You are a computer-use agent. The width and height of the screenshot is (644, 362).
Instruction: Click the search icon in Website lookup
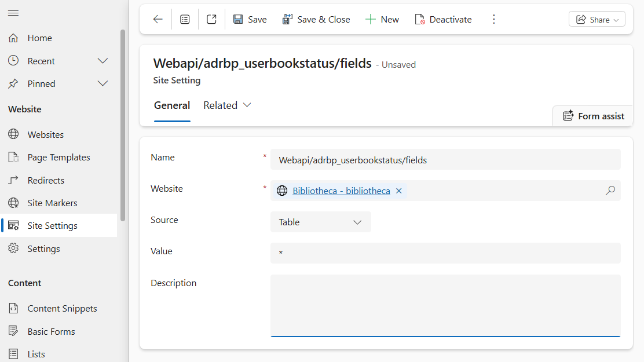pos(610,191)
